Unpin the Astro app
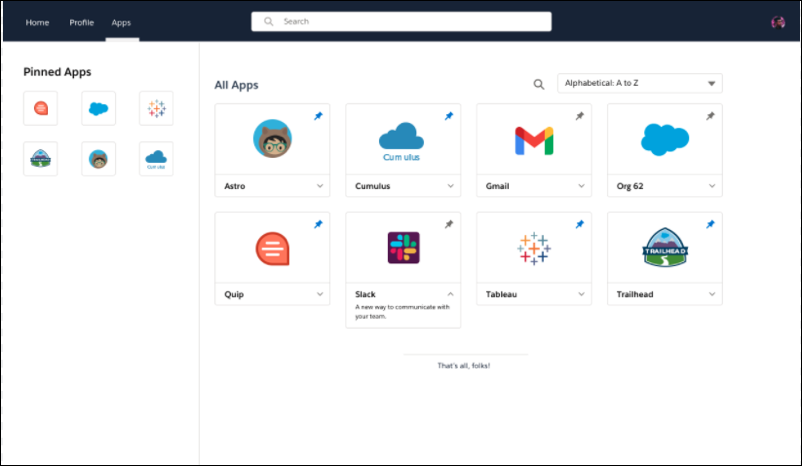The image size is (802, 466). tap(318, 116)
